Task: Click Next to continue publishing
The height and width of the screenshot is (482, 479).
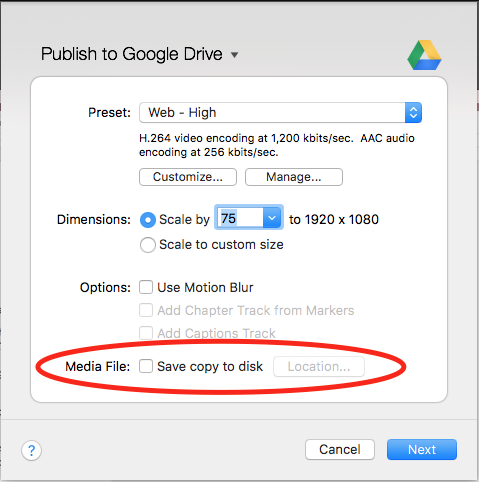Action: [x=422, y=449]
